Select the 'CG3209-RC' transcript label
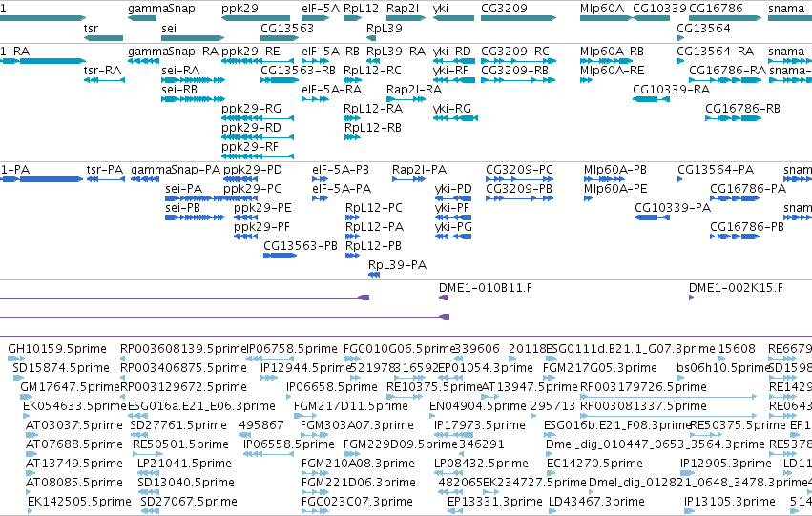Screen dimensions: 812x516 click(x=514, y=52)
